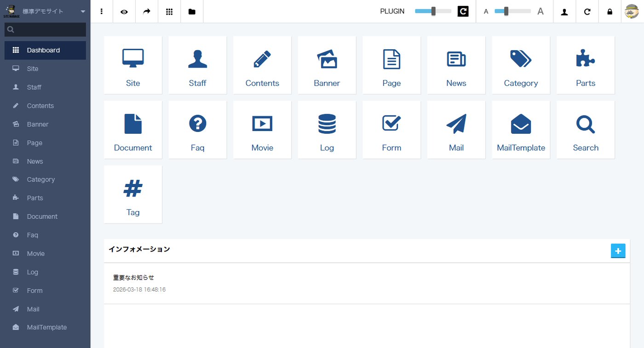644x348 pixels.
Task: Toggle the eye preview icon in toolbar
Action: point(124,11)
